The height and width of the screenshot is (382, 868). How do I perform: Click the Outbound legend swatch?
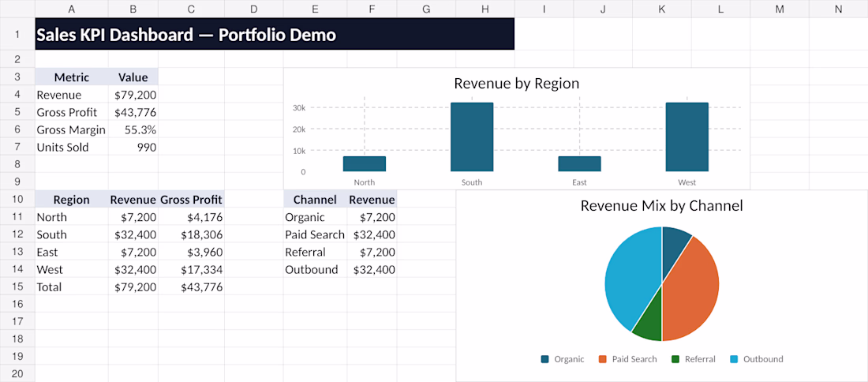tap(734, 359)
